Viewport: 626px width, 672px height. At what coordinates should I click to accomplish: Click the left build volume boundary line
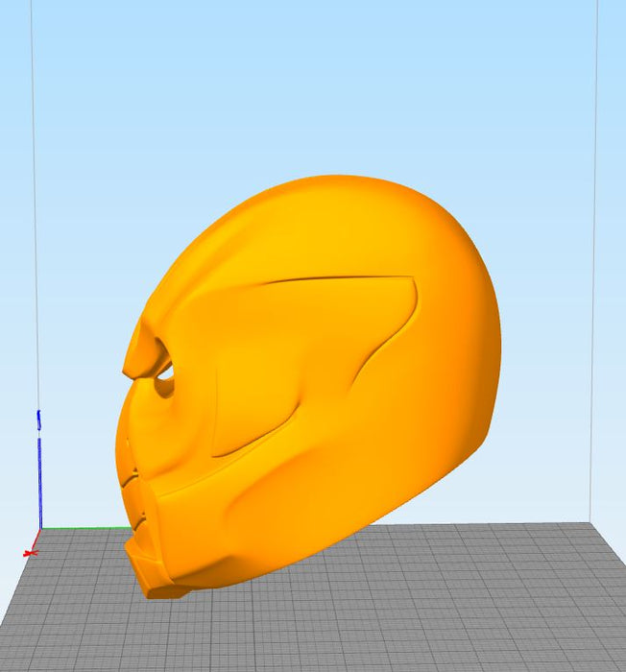tap(34, 240)
